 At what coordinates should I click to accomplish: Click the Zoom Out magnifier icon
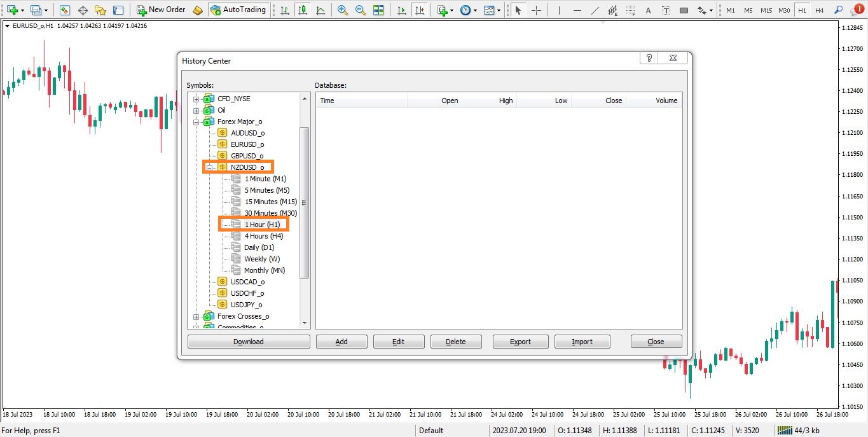(x=361, y=10)
